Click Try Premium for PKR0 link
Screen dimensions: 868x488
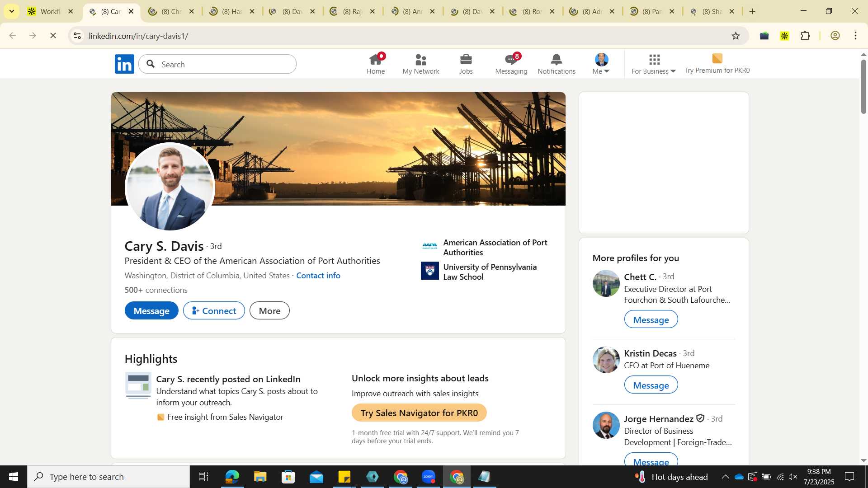pyautogui.click(x=717, y=64)
